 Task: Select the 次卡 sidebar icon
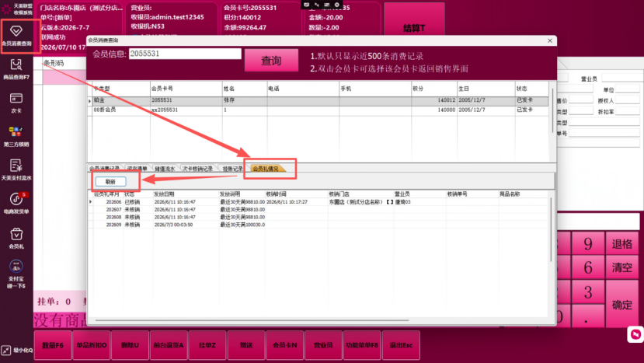[16, 103]
